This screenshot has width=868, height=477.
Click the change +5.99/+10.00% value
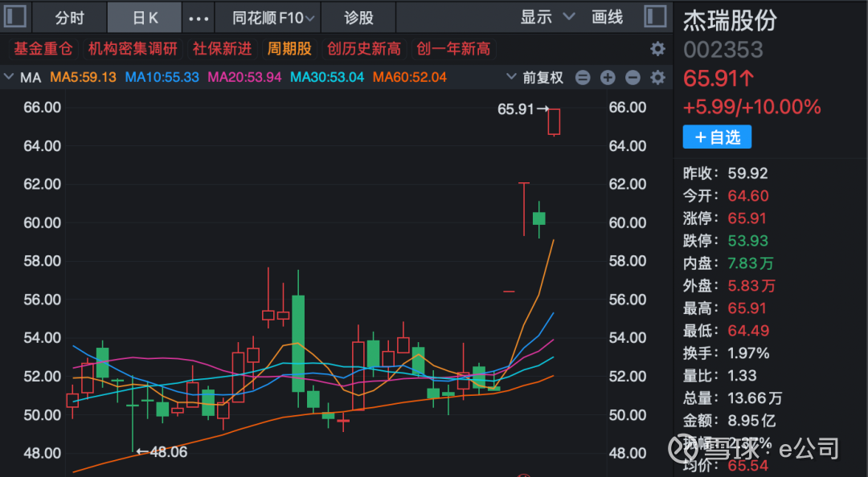(x=751, y=107)
